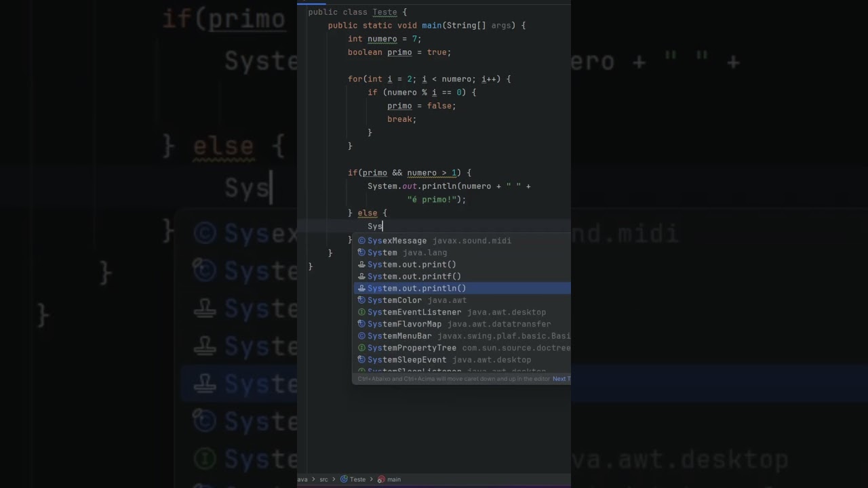The height and width of the screenshot is (488, 868).
Task: Choose SystemPropertyTree suggestion
Action: 462,348
